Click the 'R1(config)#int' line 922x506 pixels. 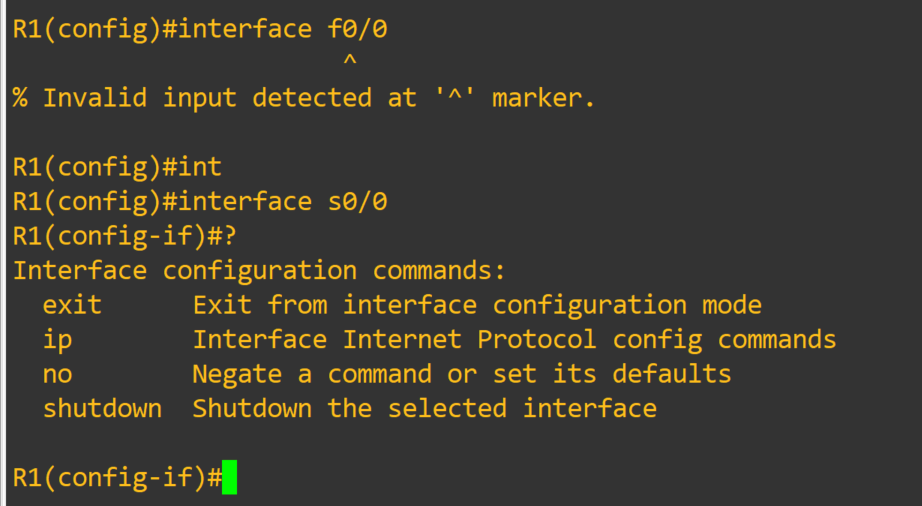(x=117, y=167)
